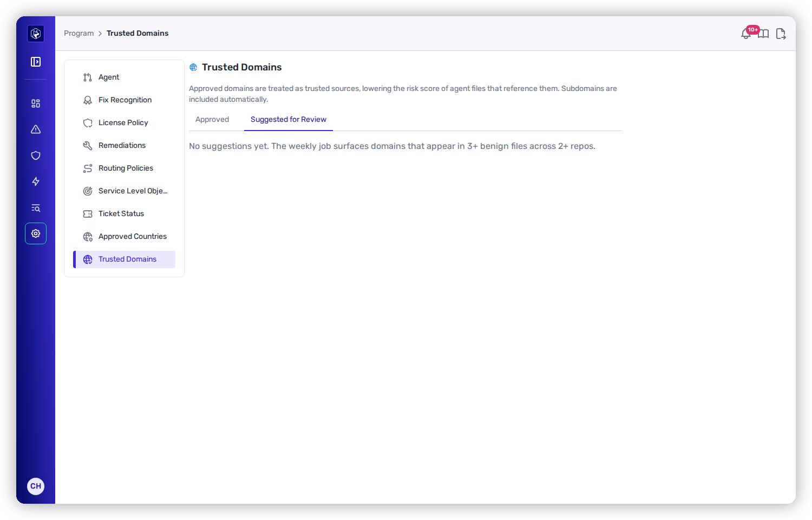Select Trusted Domains in the settings menu
The height and width of the screenshot is (520, 812).
coord(125,259)
